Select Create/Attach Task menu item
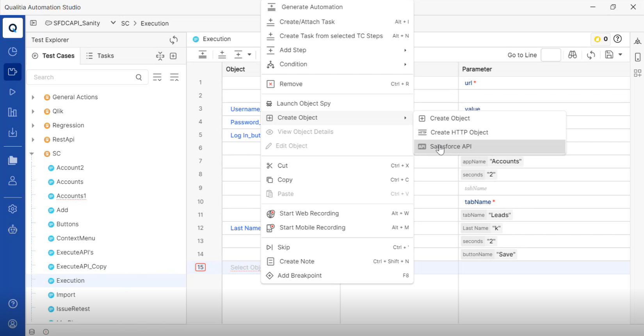 [x=337, y=22]
